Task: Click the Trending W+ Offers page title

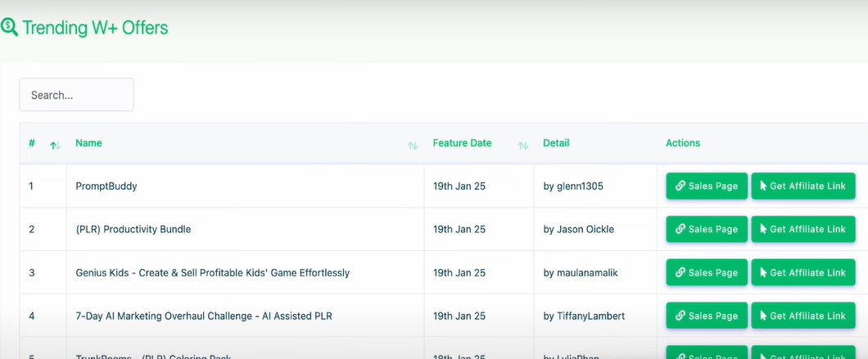Action: (x=95, y=28)
